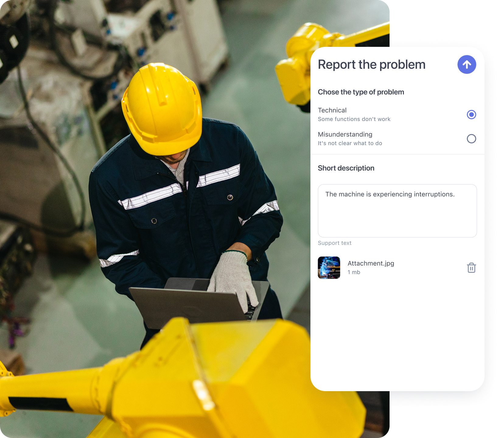Select the Technical radio button
This screenshot has height=438, width=504.
(471, 115)
